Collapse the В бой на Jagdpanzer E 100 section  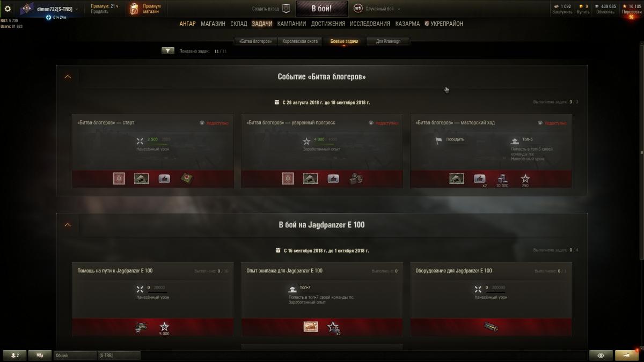coord(68,225)
